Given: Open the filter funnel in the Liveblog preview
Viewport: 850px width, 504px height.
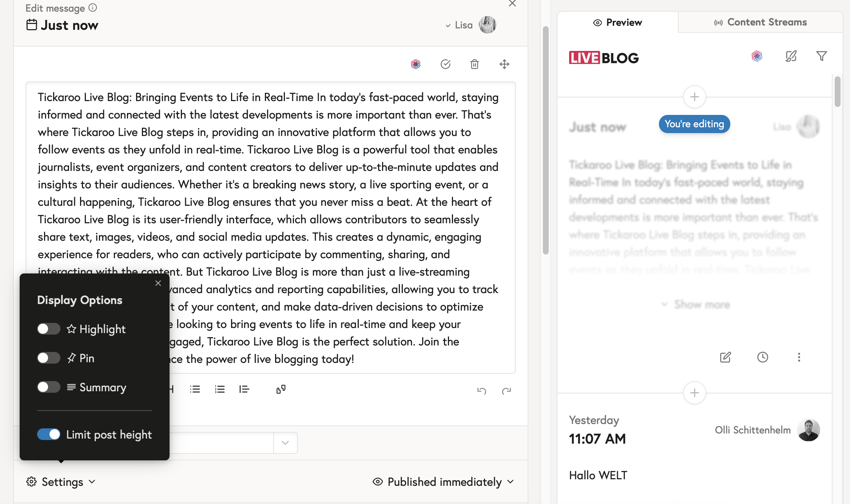Looking at the screenshot, I should tap(821, 56).
